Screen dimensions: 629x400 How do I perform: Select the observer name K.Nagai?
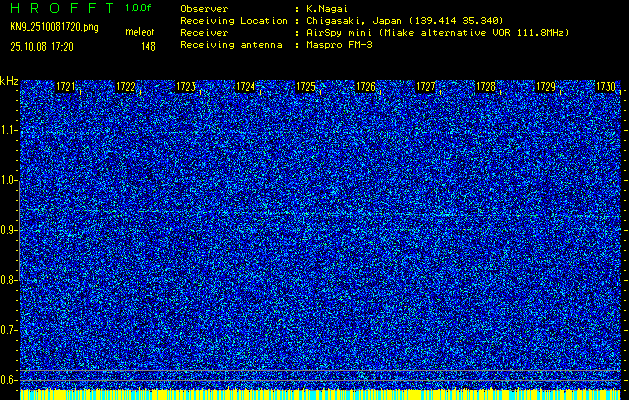329,8
